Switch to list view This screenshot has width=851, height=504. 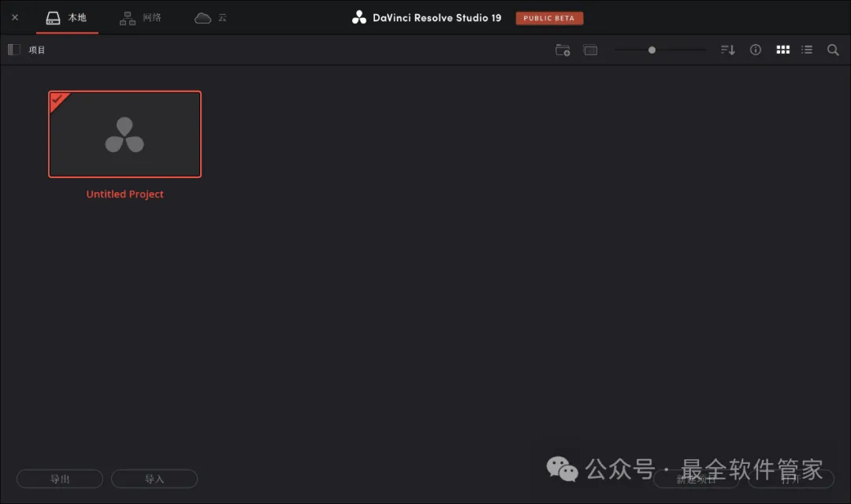(x=807, y=50)
